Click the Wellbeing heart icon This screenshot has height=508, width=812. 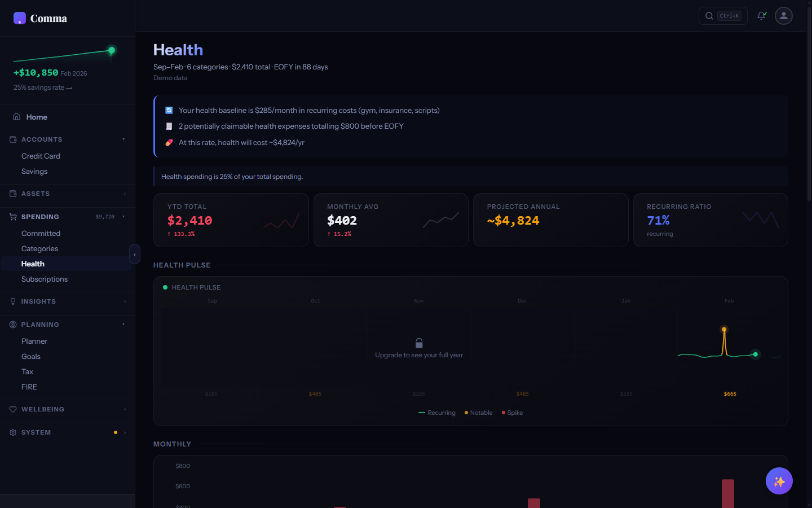[12, 409]
